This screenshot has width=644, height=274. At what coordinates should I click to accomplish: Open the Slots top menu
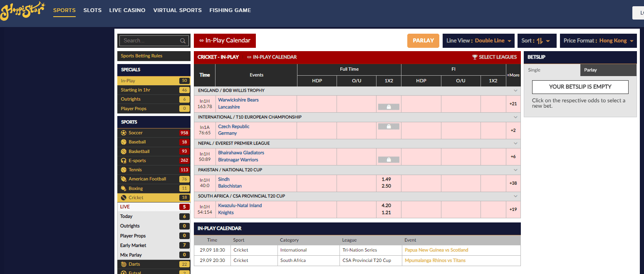tap(92, 10)
